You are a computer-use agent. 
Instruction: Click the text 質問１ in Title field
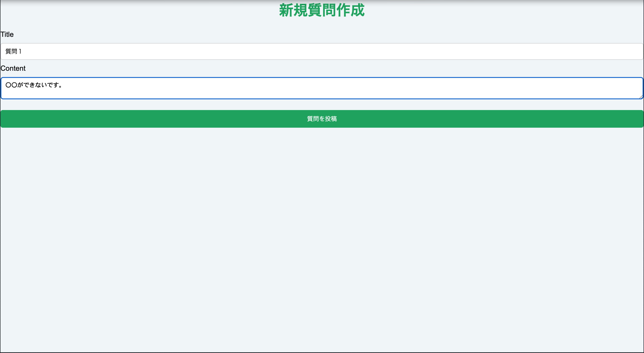[13, 51]
